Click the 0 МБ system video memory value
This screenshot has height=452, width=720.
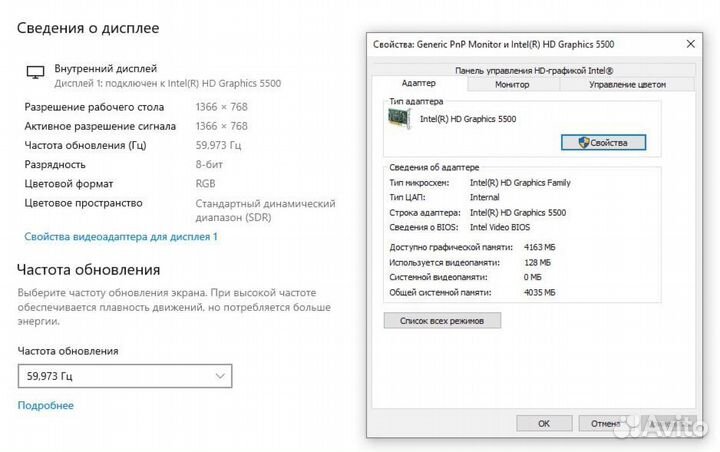[x=533, y=277]
